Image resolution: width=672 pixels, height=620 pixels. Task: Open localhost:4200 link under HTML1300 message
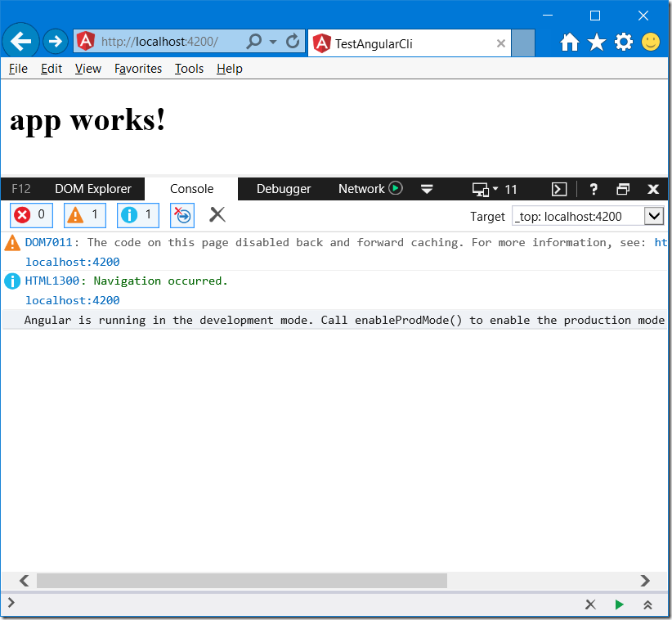click(73, 300)
